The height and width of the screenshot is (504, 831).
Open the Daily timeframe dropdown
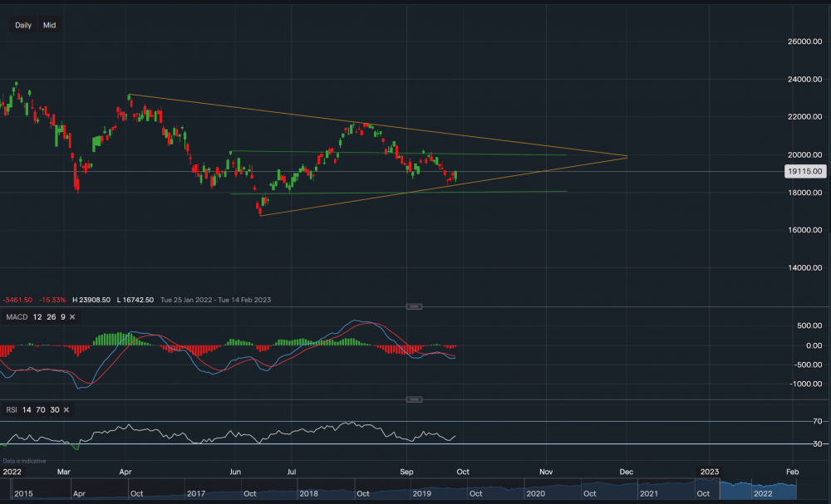23,25
